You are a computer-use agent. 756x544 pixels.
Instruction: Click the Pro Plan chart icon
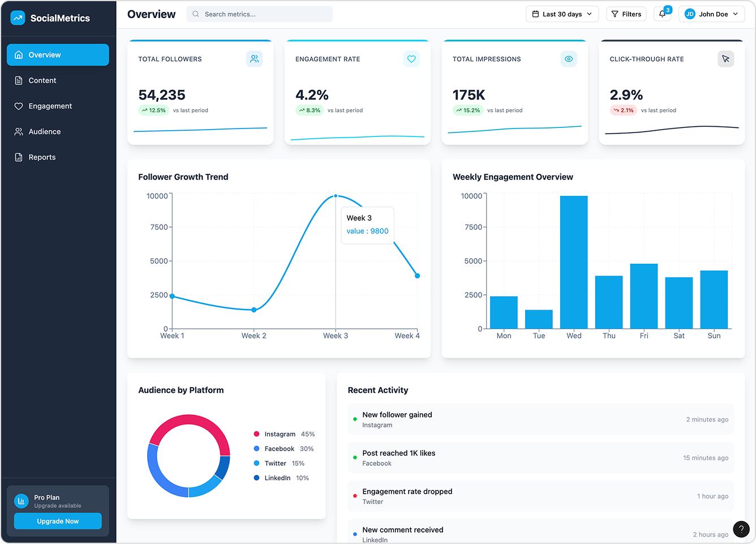pos(22,501)
